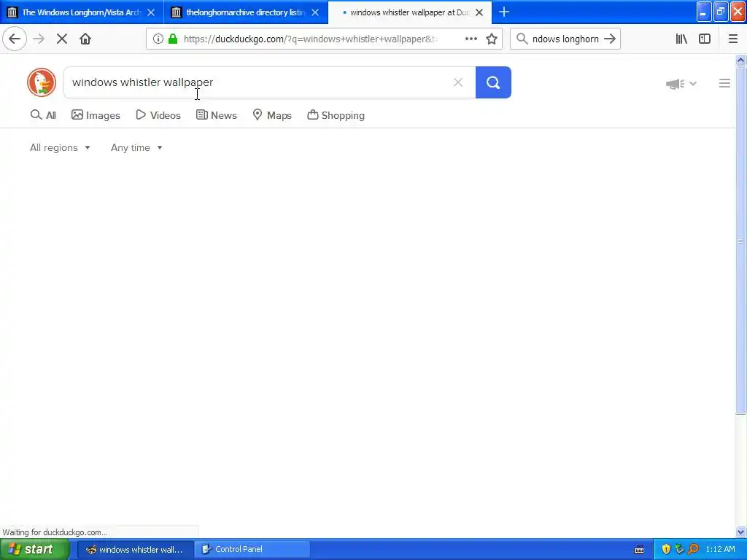Click the scrollbar down arrow

(x=740, y=532)
